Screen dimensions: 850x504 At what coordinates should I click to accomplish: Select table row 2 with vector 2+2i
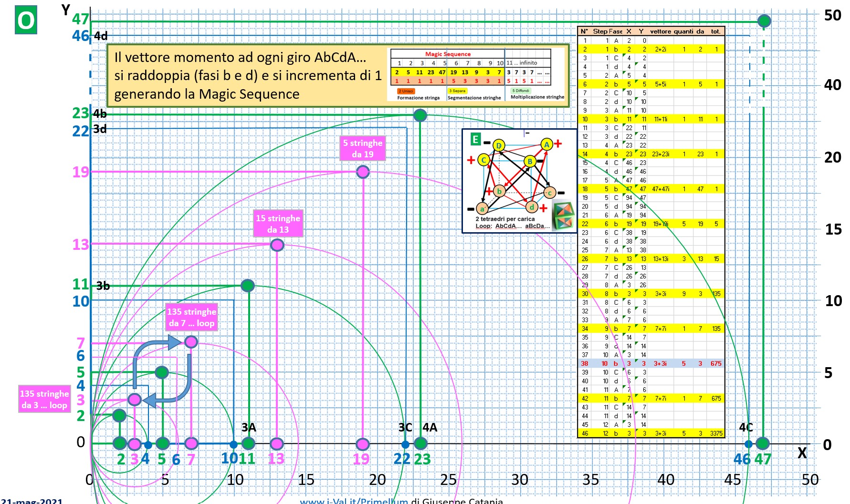point(651,49)
